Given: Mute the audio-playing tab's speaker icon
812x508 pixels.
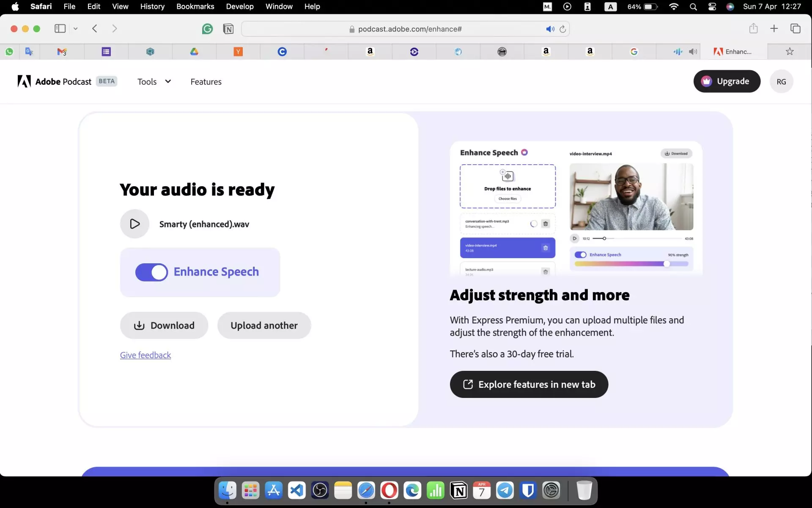Looking at the screenshot, I should coord(693,52).
